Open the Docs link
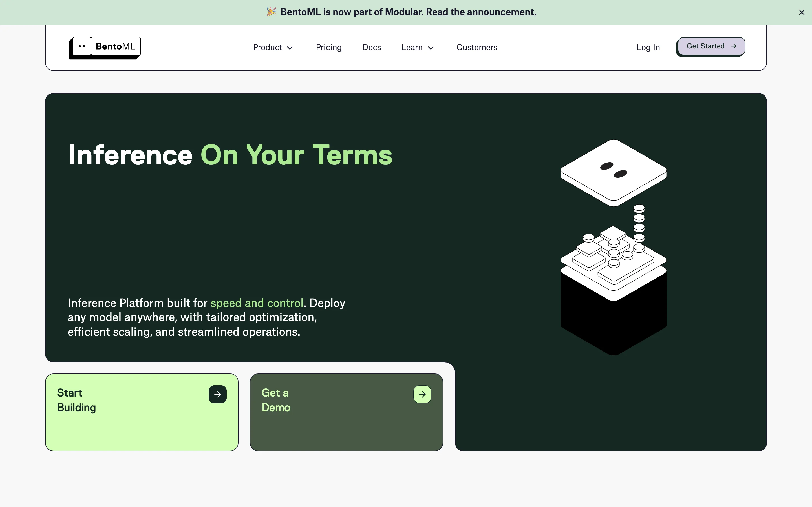Viewport: 812px width, 507px height. pos(371,48)
